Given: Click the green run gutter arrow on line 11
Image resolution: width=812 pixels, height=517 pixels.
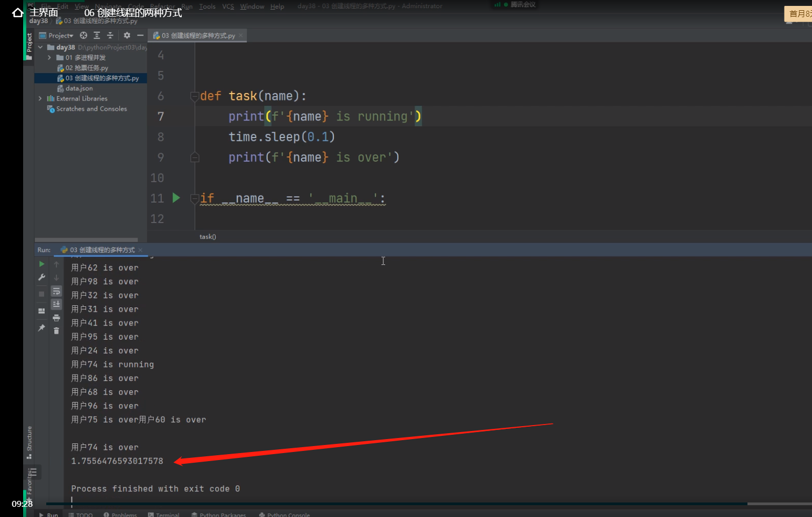Looking at the screenshot, I should click(176, 198).
